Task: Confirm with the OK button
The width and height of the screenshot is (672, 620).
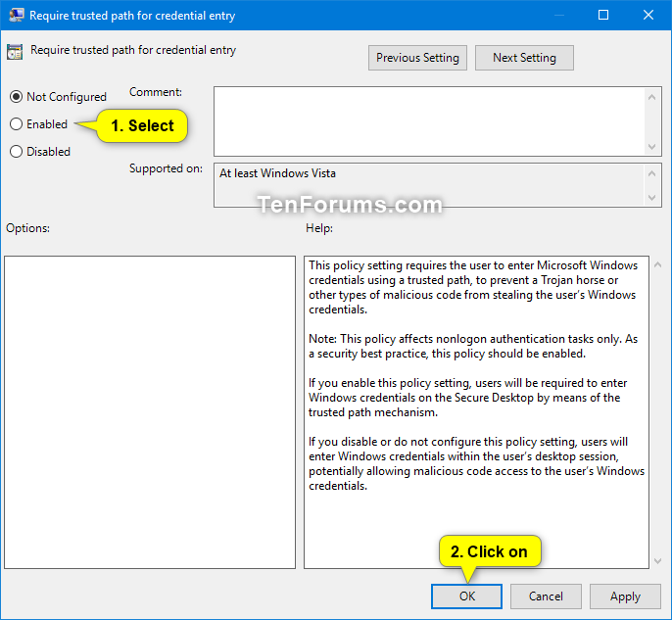Action: coord(466,596)
